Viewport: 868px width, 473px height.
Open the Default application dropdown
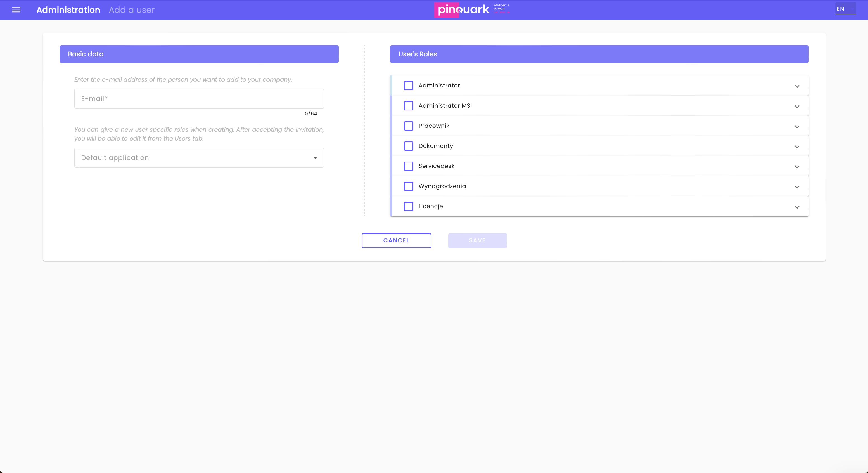[199, 157]
